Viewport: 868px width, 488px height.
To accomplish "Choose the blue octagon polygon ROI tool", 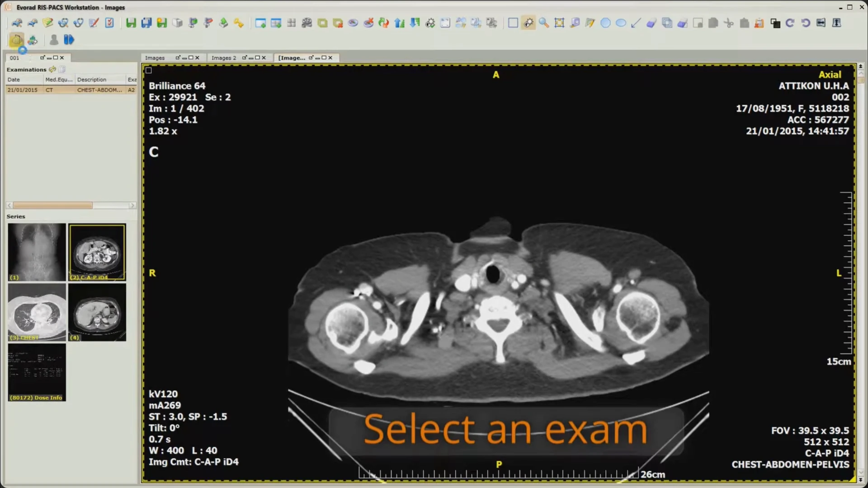I will pos(605,23).
